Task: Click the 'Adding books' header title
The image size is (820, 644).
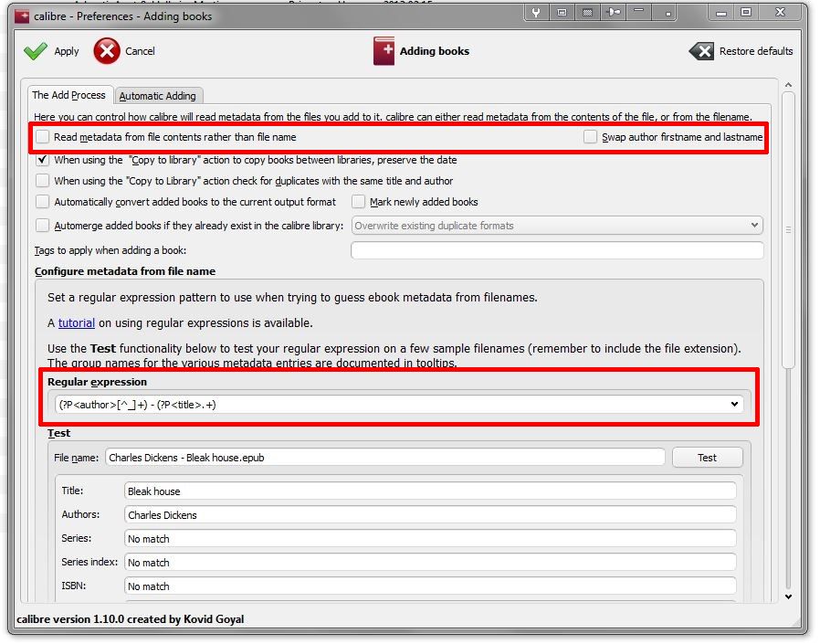Action: coord(435,51)
